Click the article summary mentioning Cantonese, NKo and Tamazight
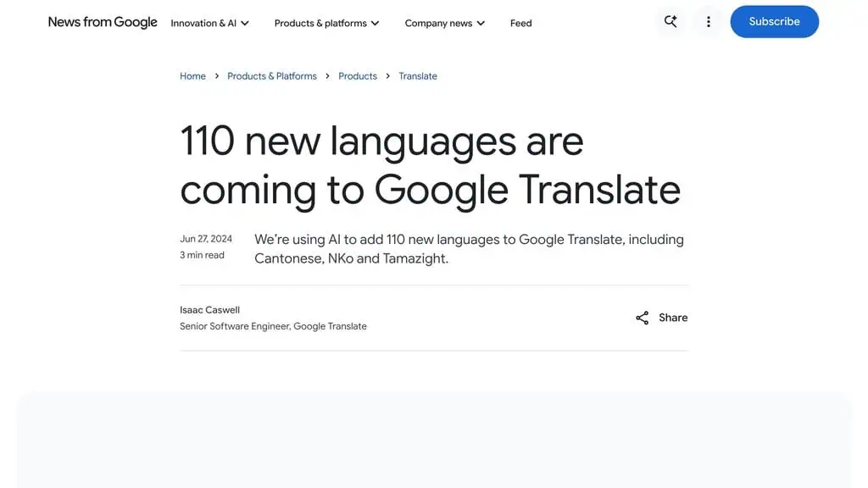 click(469, 249)
